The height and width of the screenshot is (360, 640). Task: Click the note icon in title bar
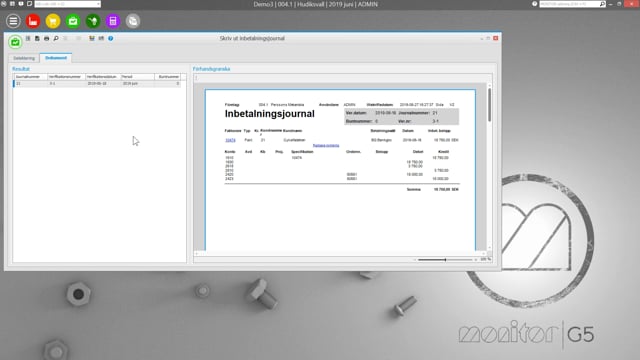tap(29, 4)
